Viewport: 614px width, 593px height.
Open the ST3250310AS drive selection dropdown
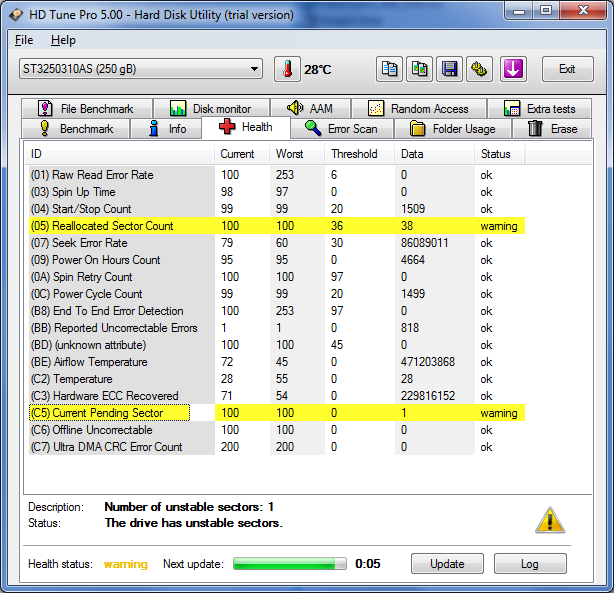140,69
